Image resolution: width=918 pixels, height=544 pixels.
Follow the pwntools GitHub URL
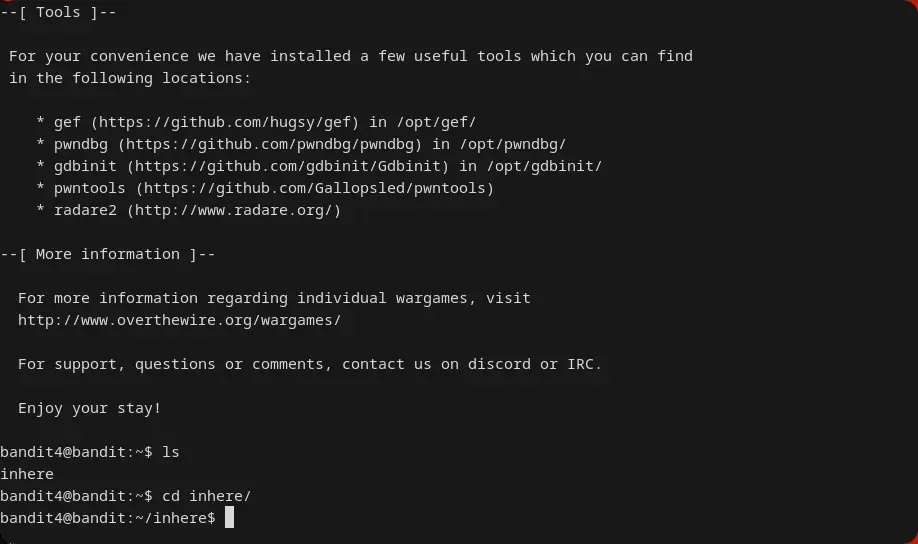tap(315, 188)
